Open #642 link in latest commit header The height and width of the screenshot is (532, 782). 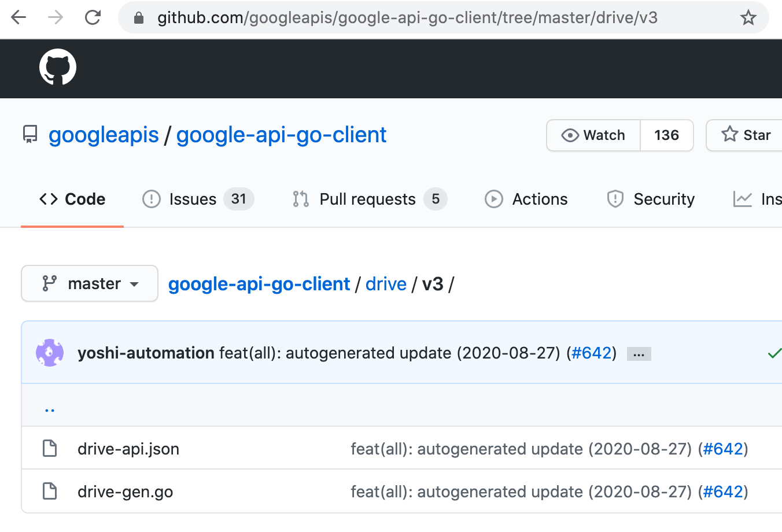591,353
